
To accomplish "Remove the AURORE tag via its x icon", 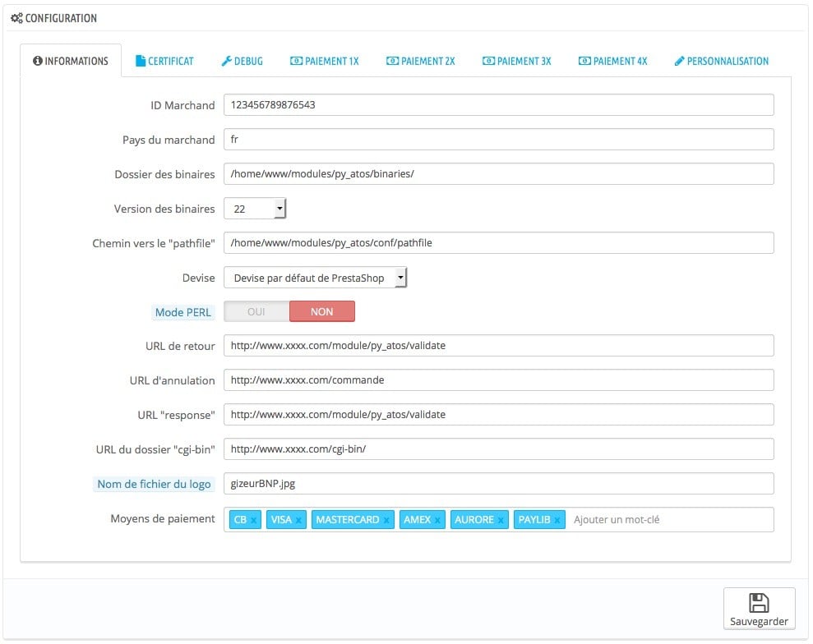I will click(x=501, y=519).
